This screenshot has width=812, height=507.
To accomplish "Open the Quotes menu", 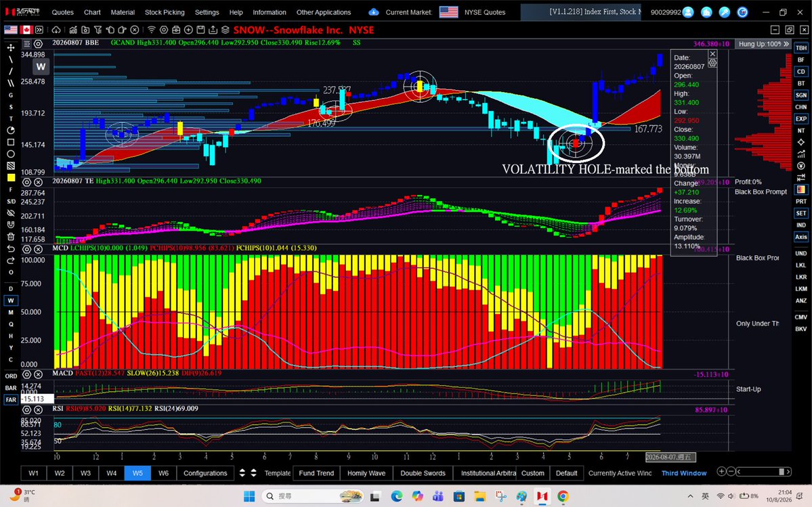I will tap(63, 12).
